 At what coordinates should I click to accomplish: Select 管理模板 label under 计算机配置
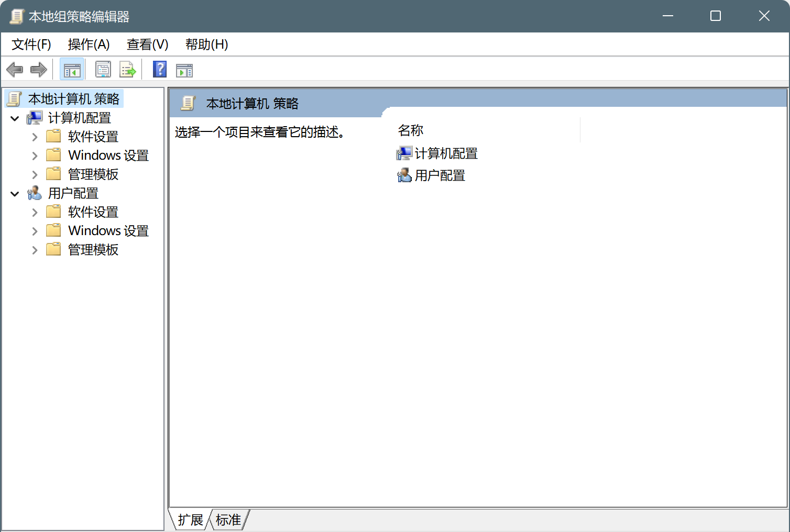[x=93, y=174]
